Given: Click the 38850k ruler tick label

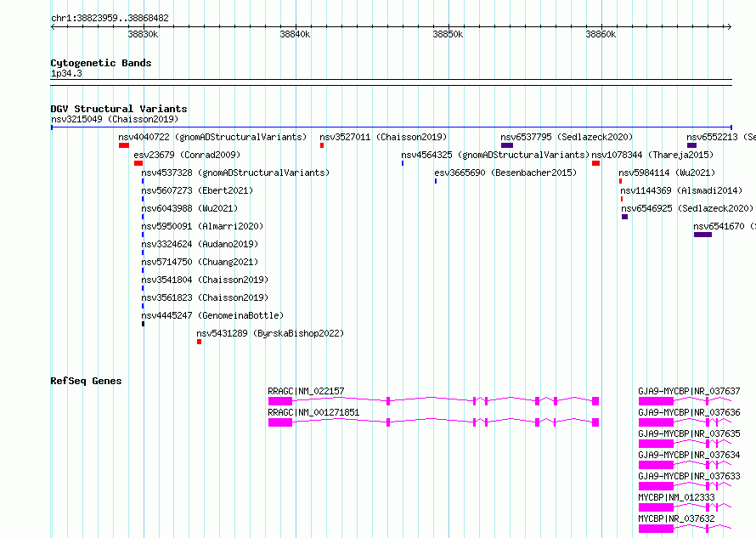Looking at the screenshot, I should [x=448, y=34].
